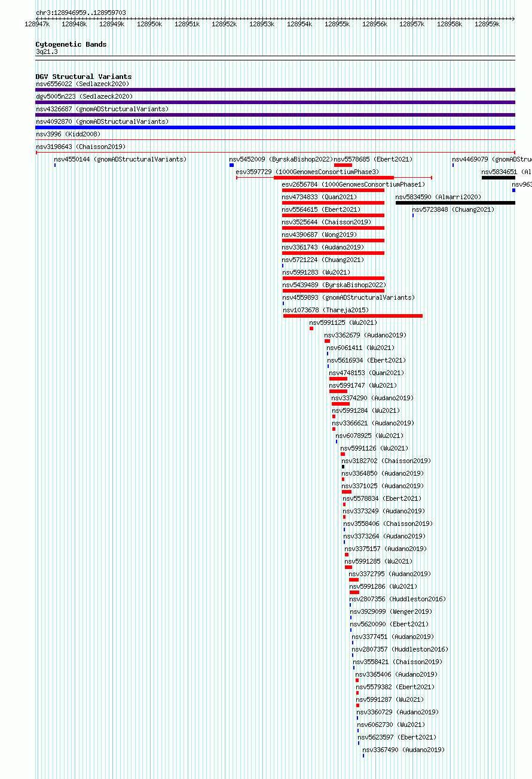Click the nsv3373264 (Audano2019) label
This screenshot has height=779, width=532.
[x=384, y=536]
